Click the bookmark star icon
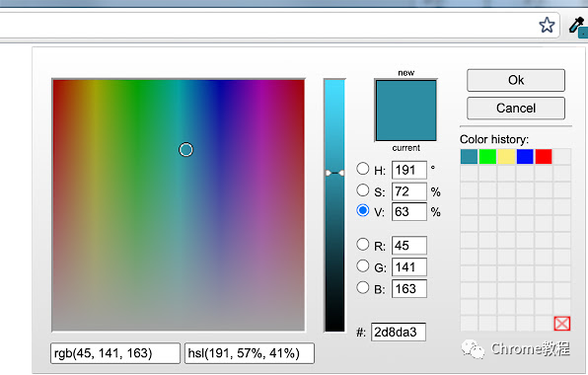This screenshot has height=375, width=588. 547,25
